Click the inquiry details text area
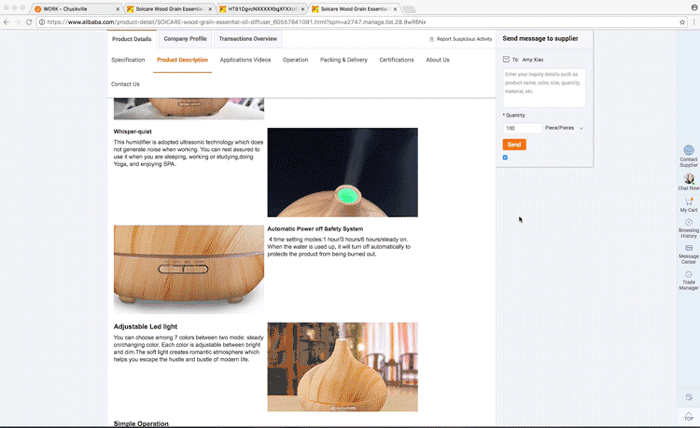This screenshot has width=700, height=428. [544, 87]
